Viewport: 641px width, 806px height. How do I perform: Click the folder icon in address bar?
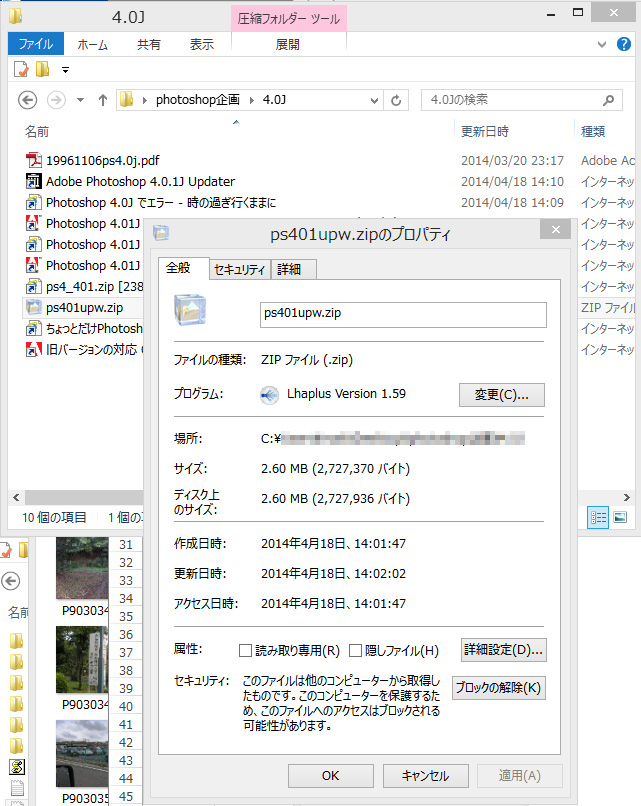click(x=126, y=100)
